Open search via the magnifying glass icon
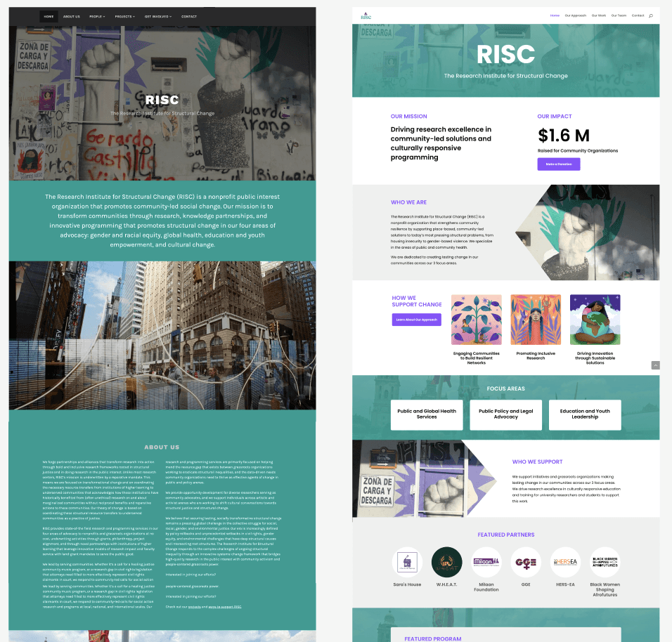This screenshot has height=642, width=672. coord(651,15)
